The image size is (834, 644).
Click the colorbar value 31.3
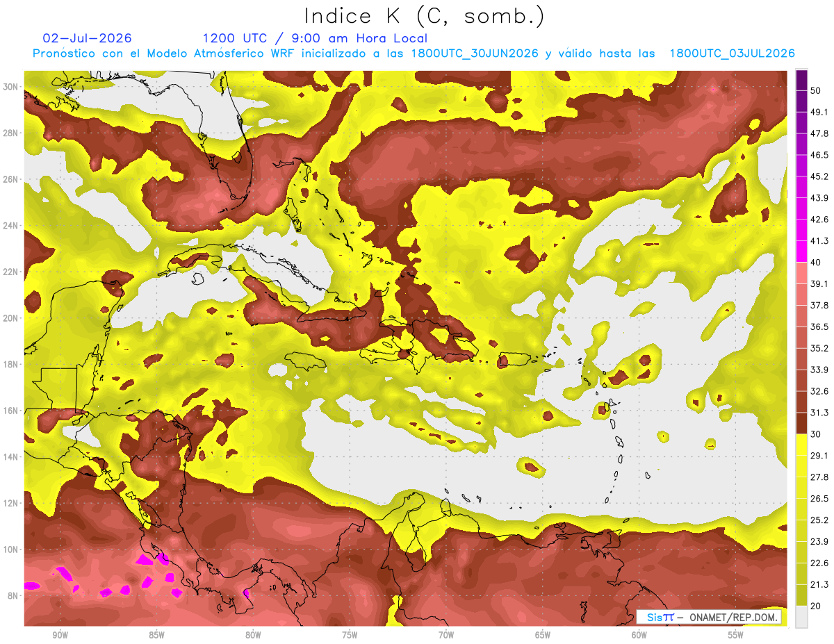click(x=819, y=413)
